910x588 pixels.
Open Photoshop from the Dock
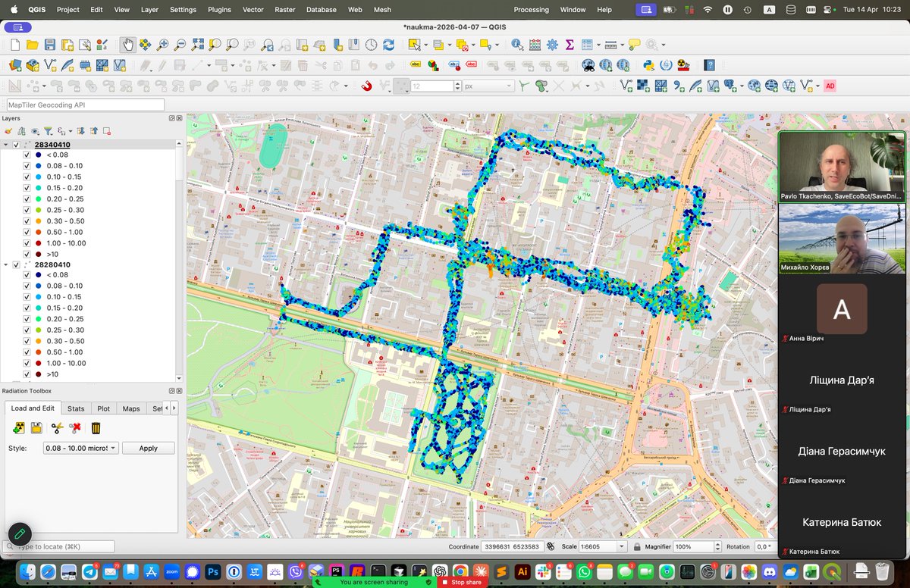pyautogui.click(x=213, y=571)
